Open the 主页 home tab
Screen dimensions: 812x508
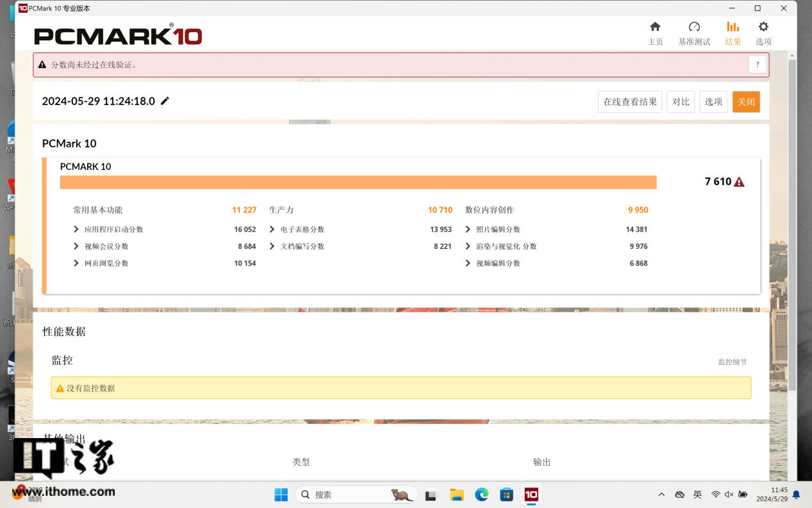[x=655, y=33]
